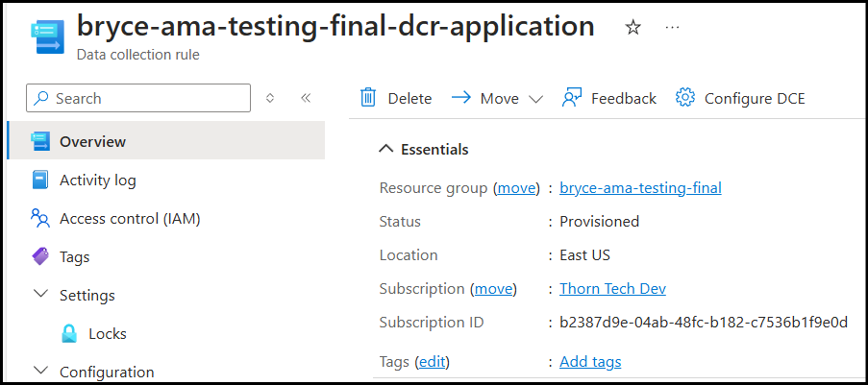Image resolution: width=868 pixels, height=385 pixels.
Task: Click inside the sidebar Search field
Action: coord(144,98)
